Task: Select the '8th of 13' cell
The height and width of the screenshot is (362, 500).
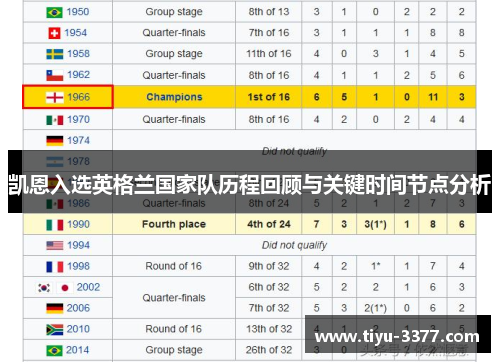Action: coord(269,12)
